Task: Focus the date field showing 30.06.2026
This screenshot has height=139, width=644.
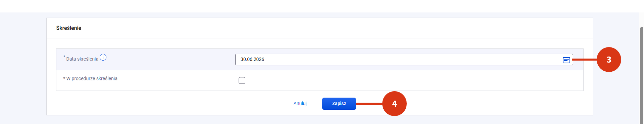Action: point(398,60)
